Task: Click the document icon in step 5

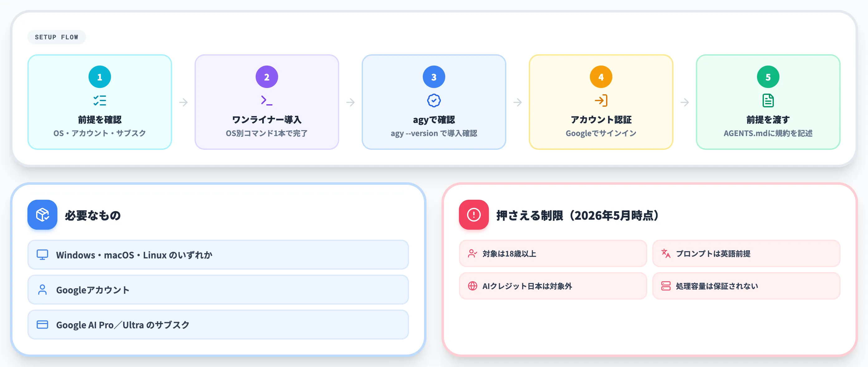Action: tap(768, 100)
